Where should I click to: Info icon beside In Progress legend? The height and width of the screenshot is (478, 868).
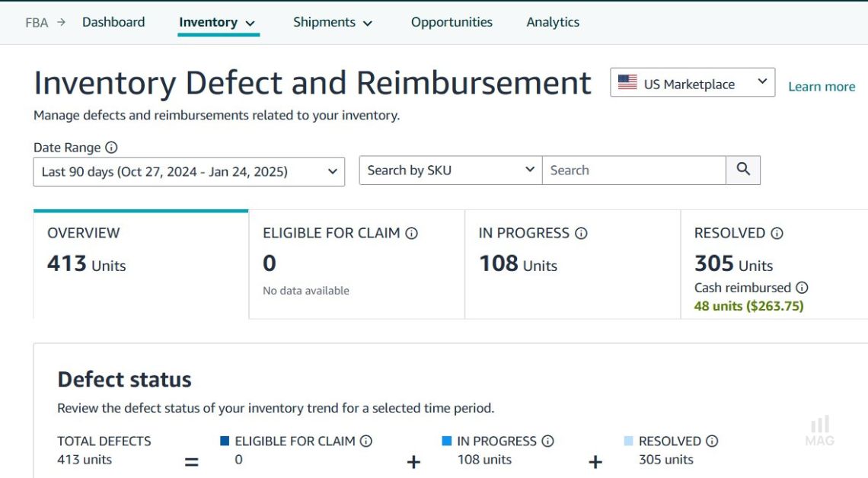[547, 441]
